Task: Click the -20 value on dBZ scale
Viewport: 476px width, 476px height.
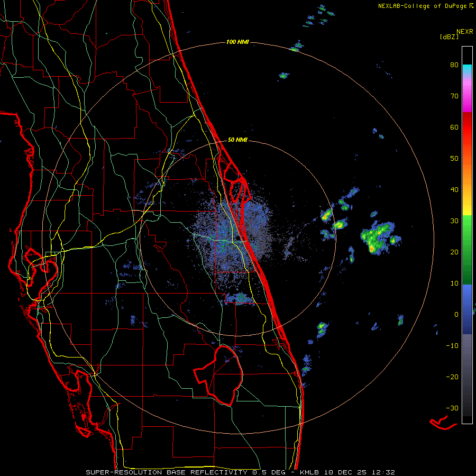Action: coord(452,377)
